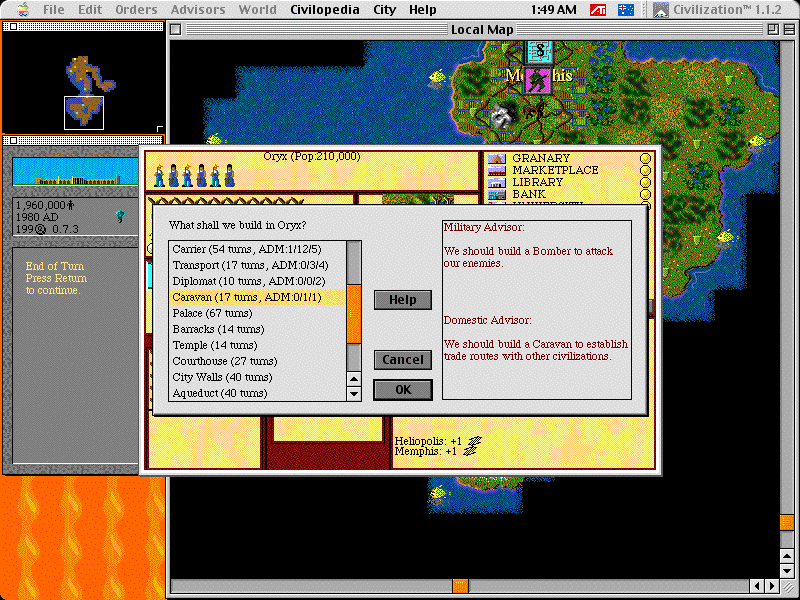Select Temple from the build list
800x600 pixels.
(258, 345)
